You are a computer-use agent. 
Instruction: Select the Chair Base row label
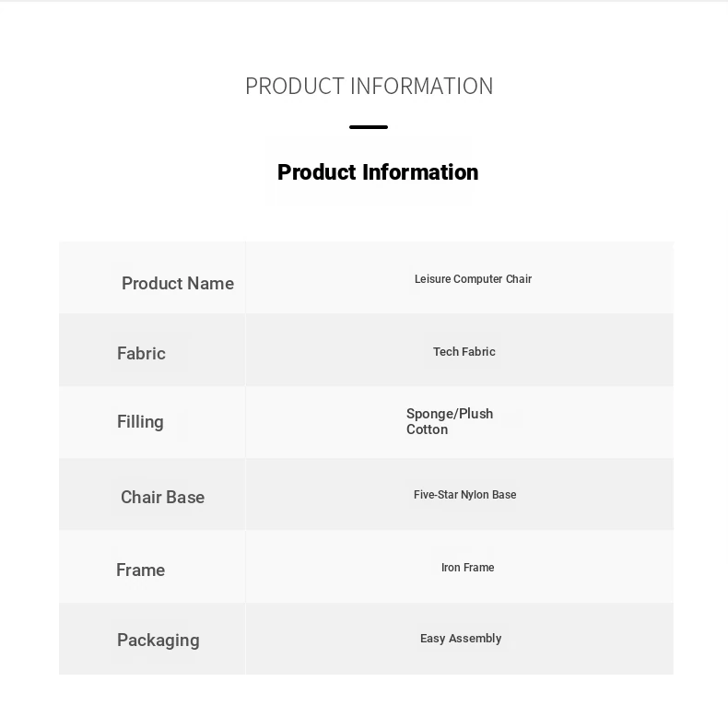[162, 498]
